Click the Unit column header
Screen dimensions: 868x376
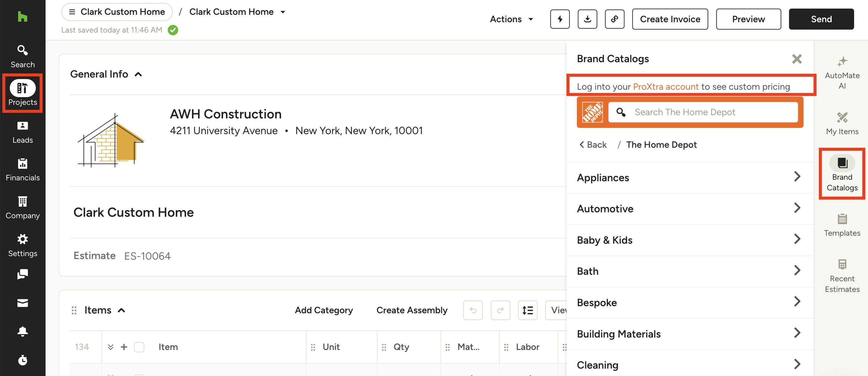coord(331,347)
